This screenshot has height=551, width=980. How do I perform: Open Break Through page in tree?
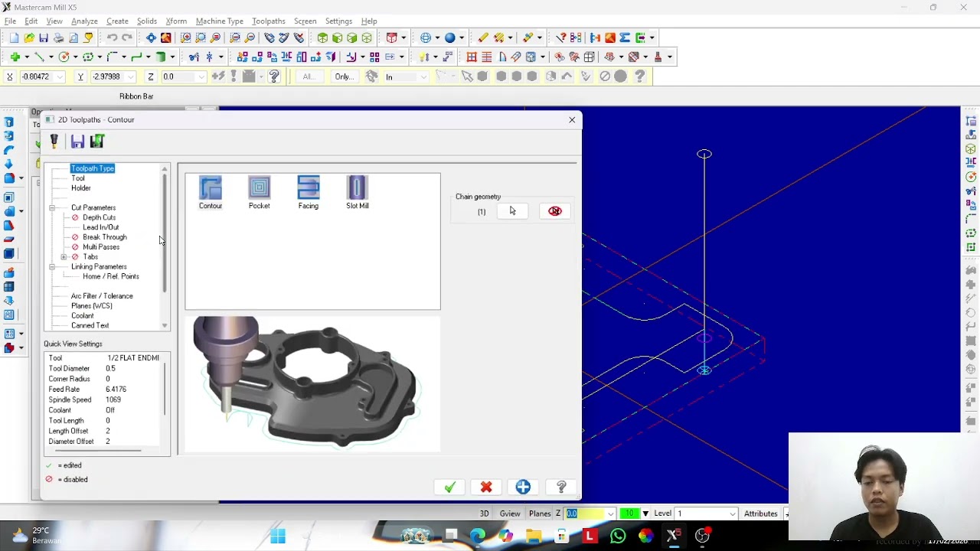tap(104, 237)
